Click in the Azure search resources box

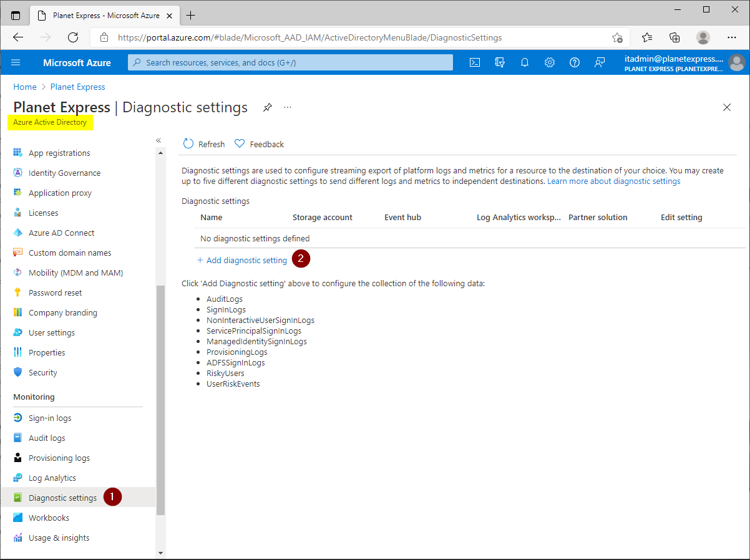tap(290, 62)
